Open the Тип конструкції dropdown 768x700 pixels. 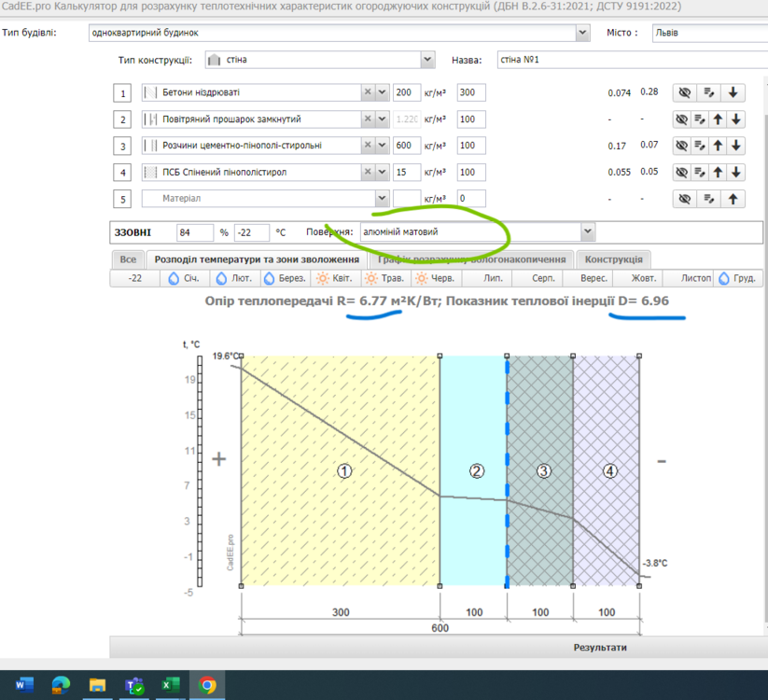pos(427,60)
